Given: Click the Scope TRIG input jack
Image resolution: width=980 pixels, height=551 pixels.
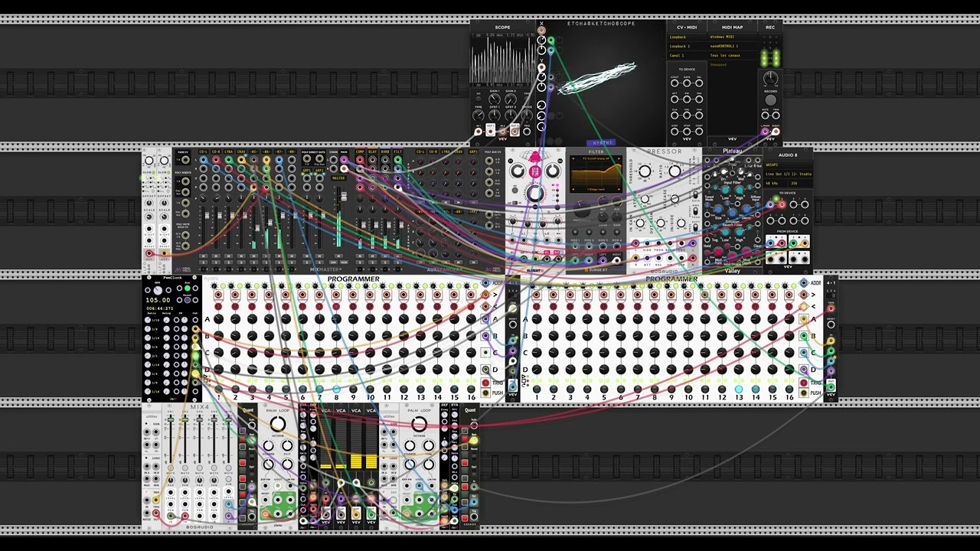Looking at the screenshot, I should (527, 132).
